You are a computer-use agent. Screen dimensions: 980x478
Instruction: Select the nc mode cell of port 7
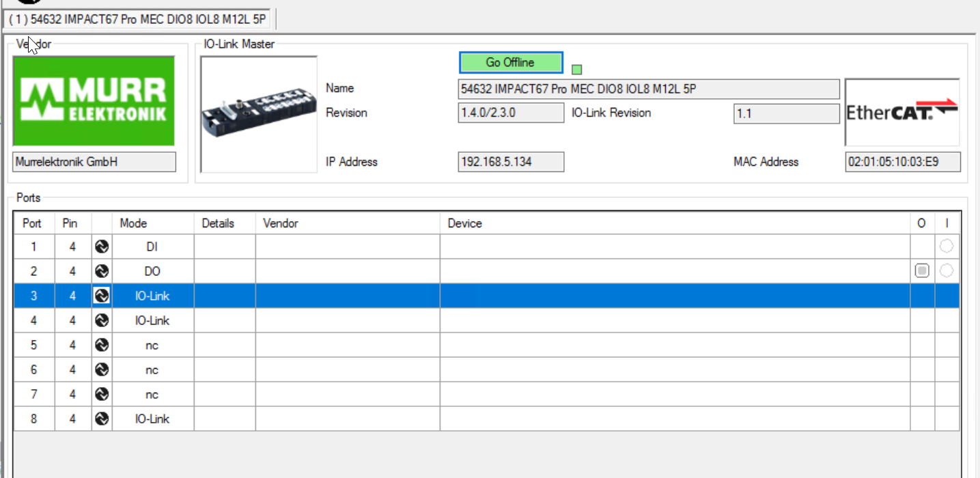(x=153, y=394)
